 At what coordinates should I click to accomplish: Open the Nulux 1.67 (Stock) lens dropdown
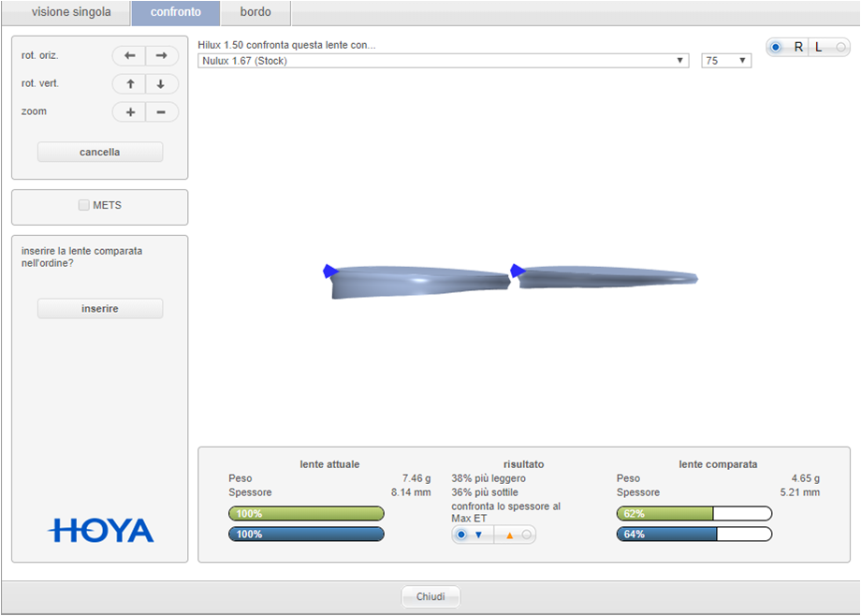point(443,61)
